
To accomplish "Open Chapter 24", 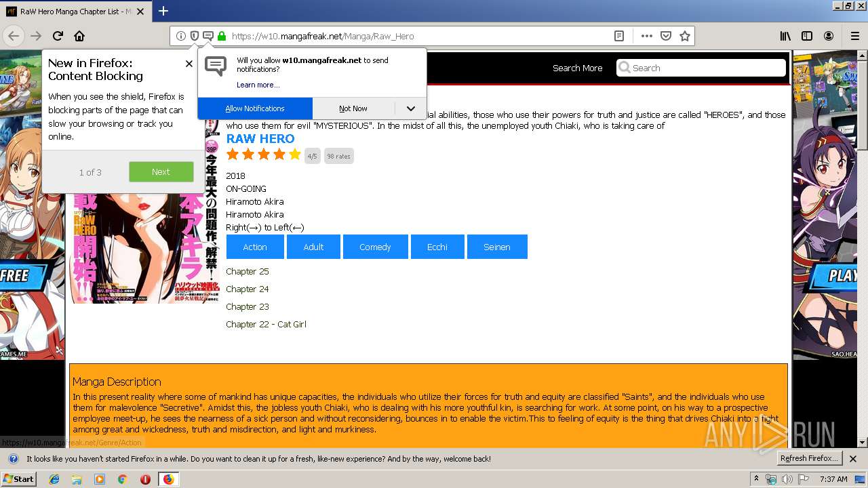I will [x=248, y=289].
